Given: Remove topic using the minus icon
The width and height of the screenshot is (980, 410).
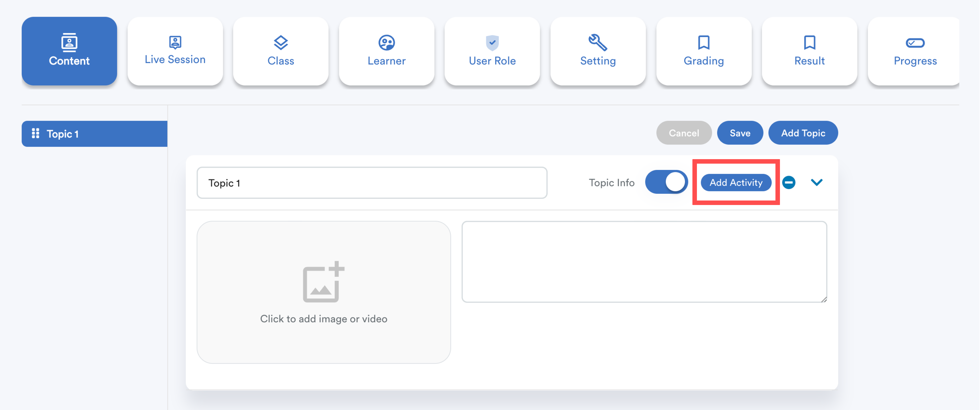Looking at the screenshot, I should coord(789,182).
